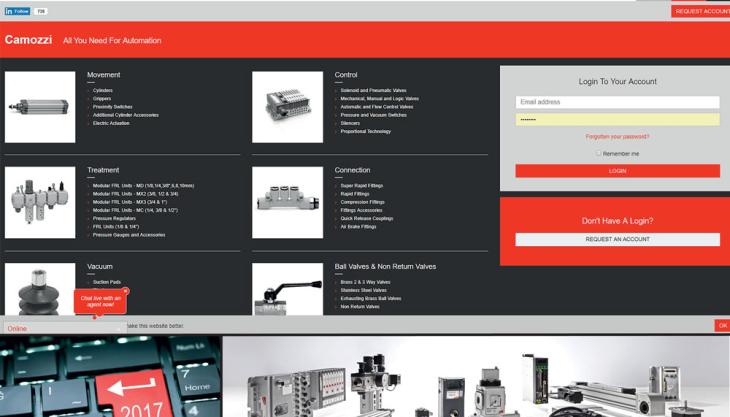Open the Treatment category heading
Screen dimensions: 730x417
(x=103, y=170)
